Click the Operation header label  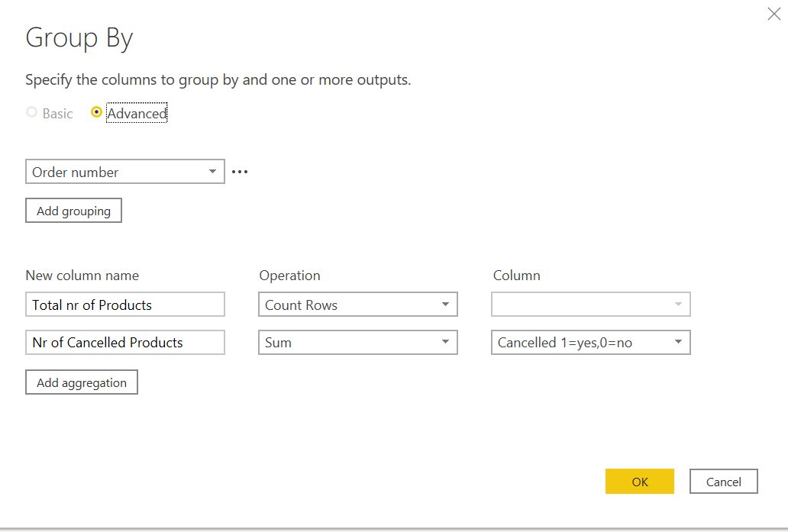tap(289, 276)
